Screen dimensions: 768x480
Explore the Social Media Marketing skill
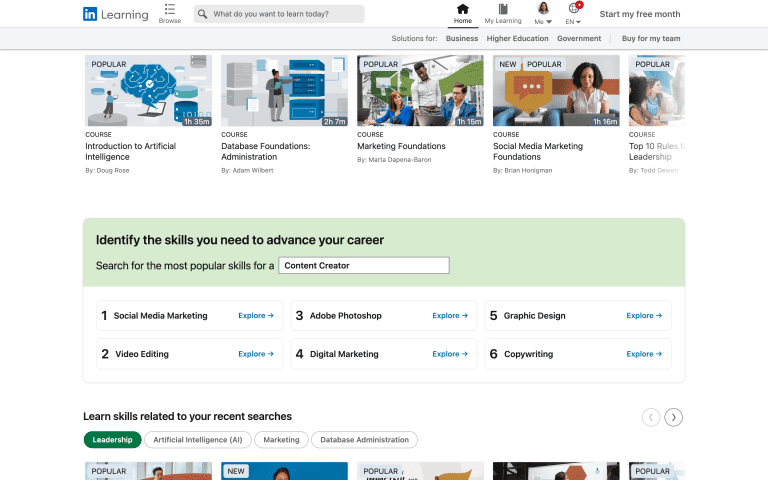256,316
